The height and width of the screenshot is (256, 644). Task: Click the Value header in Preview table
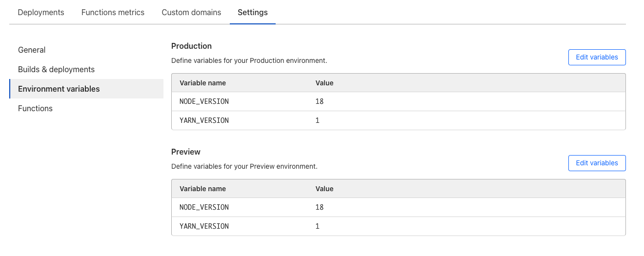324,189
